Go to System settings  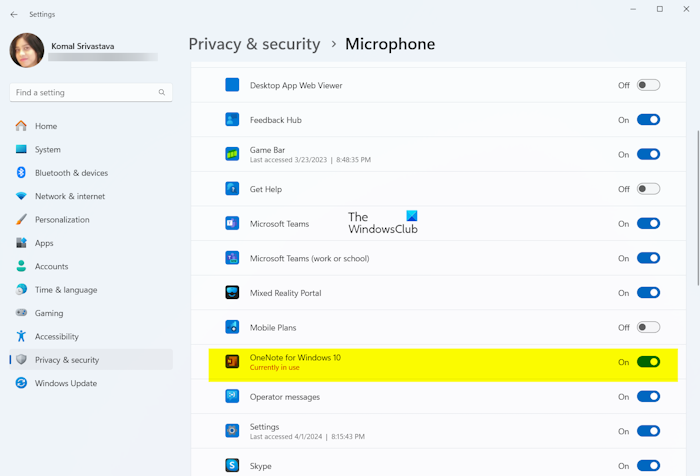[x=91, y=149]
